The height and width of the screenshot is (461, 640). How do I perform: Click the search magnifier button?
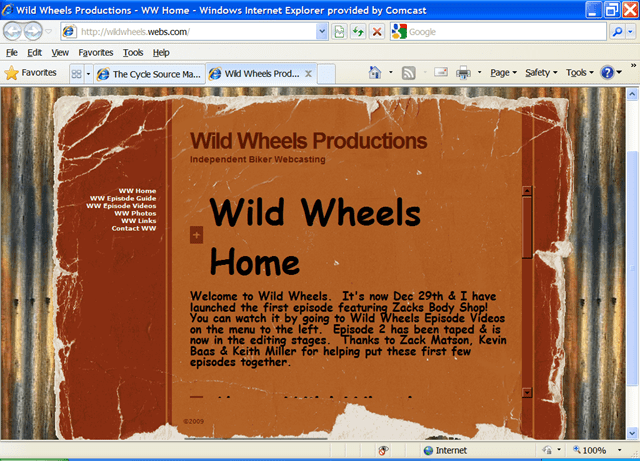pyautogui.click(x=617, y=32)
